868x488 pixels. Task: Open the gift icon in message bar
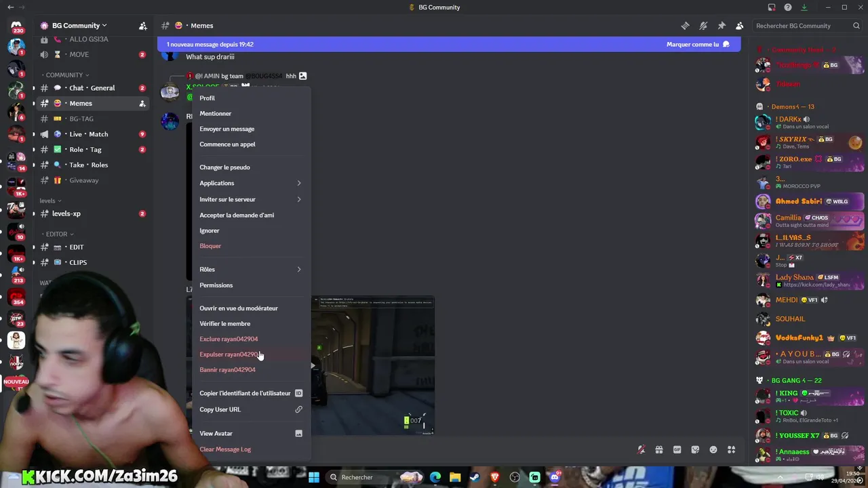pos(658,449)
